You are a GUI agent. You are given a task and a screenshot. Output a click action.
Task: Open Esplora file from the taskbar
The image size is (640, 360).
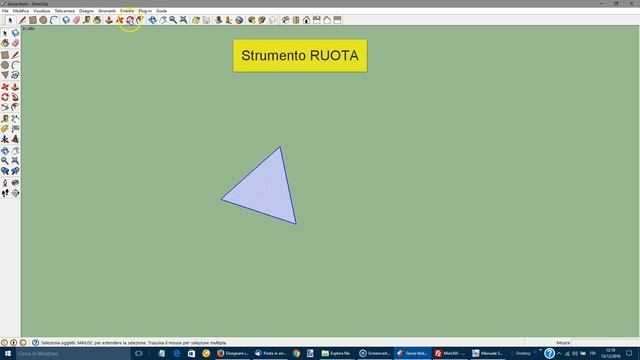[x=336, y=353]
